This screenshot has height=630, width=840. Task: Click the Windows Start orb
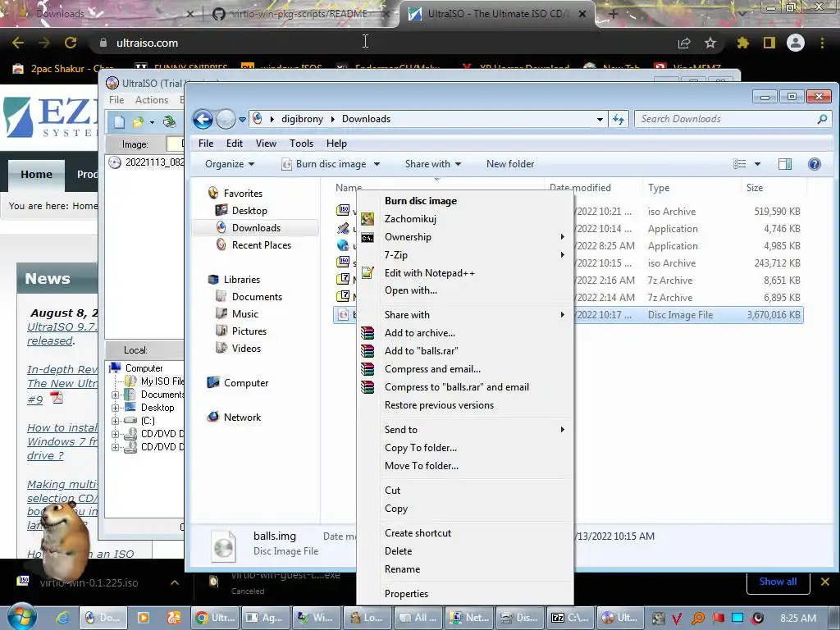[21, 617]
